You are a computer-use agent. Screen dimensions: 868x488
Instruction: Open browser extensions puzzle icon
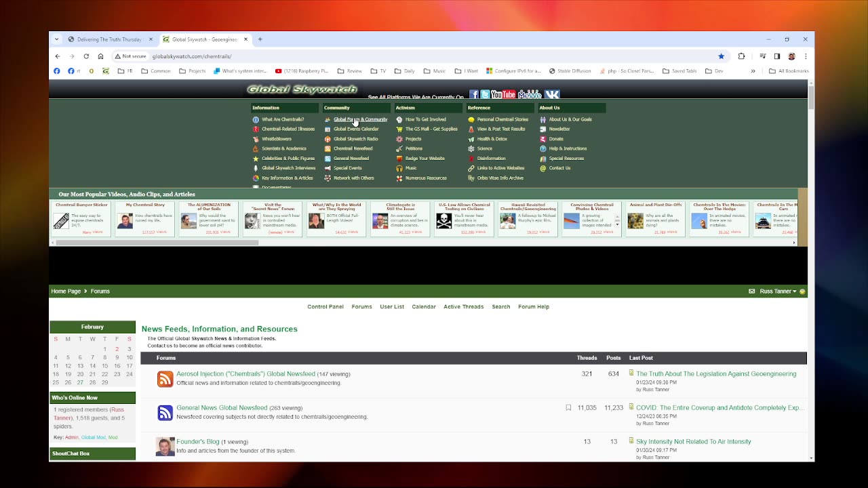pos(741,56)
